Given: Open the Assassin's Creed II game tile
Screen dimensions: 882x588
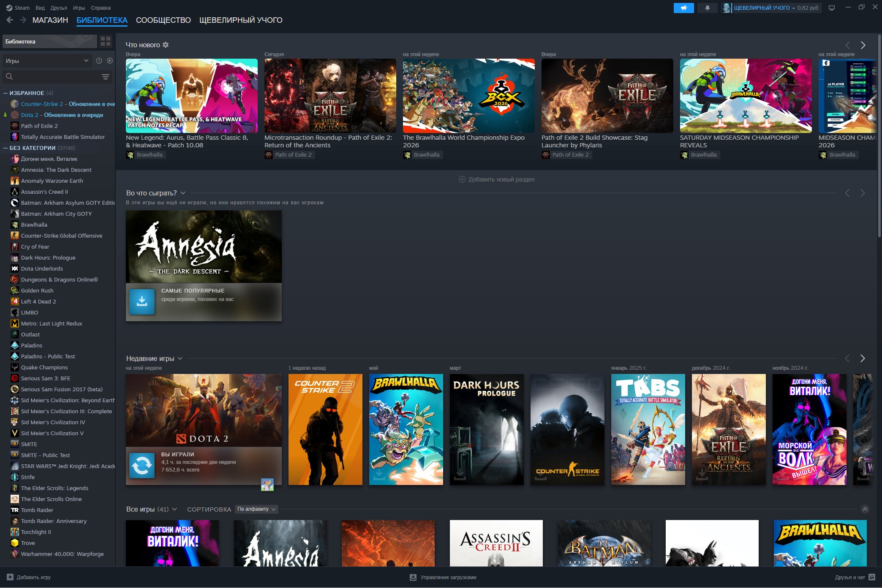Looking at the screenshot, I should pos(496,543).
